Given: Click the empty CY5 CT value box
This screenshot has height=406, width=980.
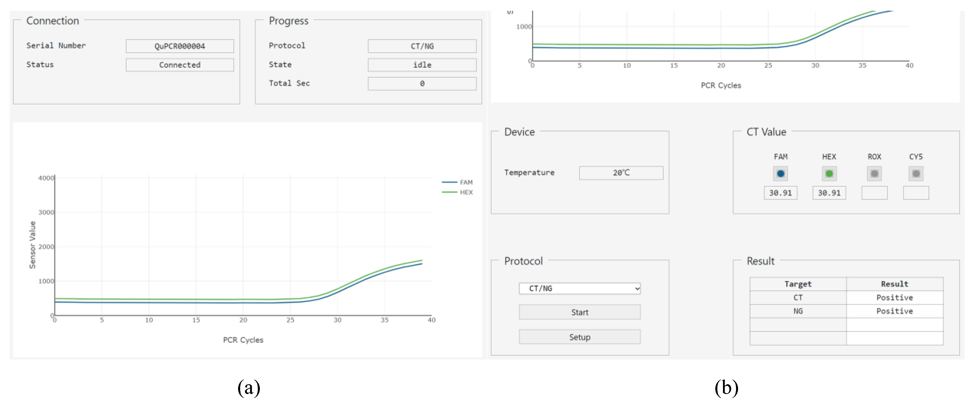Looking at the screenshot, I should point(916,193).
